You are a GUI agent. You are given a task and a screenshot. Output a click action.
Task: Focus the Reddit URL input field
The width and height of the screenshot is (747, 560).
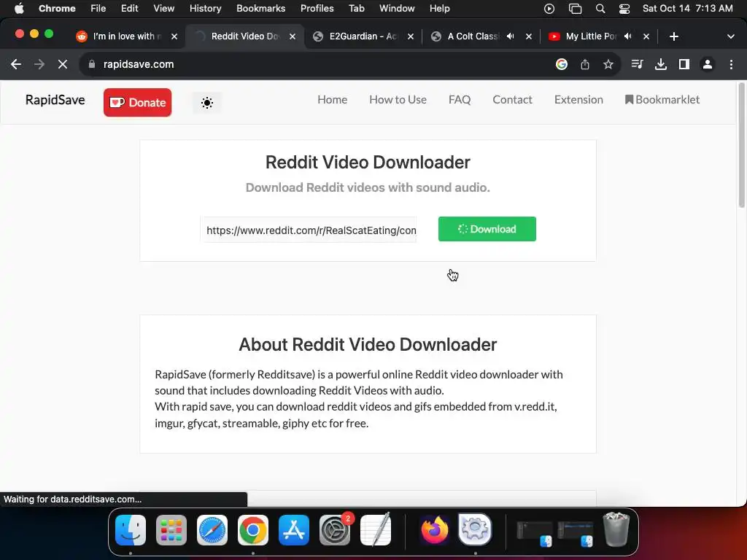309,230
